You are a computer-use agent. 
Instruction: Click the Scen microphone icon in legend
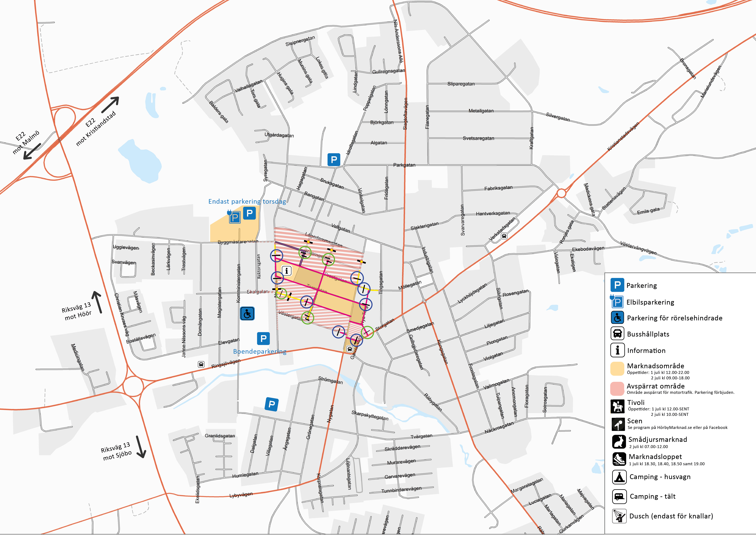[x=618, y=424]
